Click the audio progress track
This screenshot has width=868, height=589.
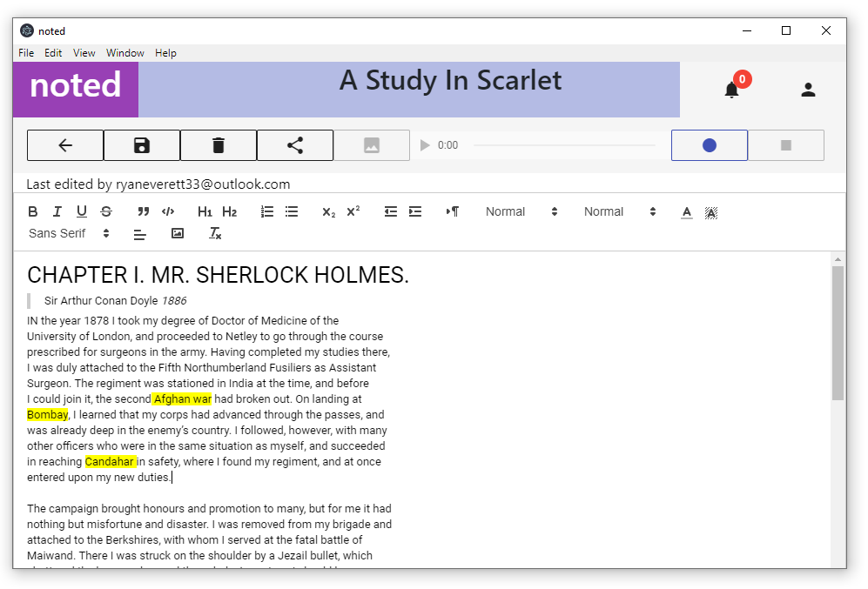565,145
